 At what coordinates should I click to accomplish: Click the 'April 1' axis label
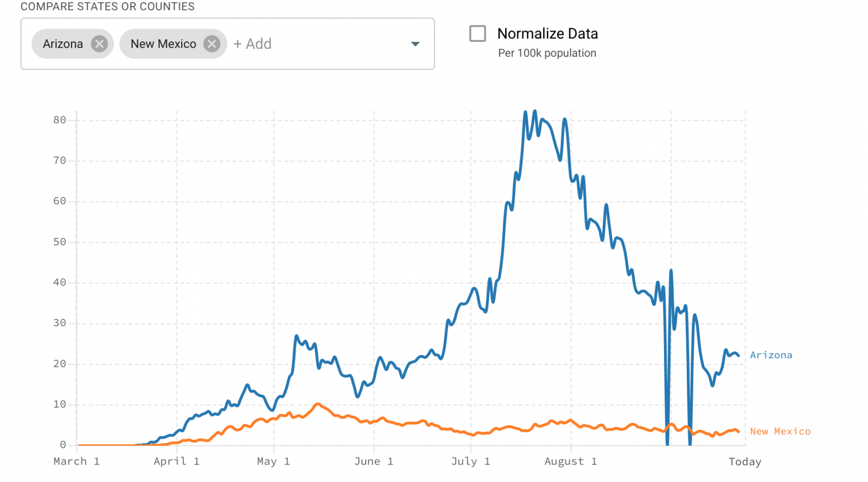coord(176,461)
